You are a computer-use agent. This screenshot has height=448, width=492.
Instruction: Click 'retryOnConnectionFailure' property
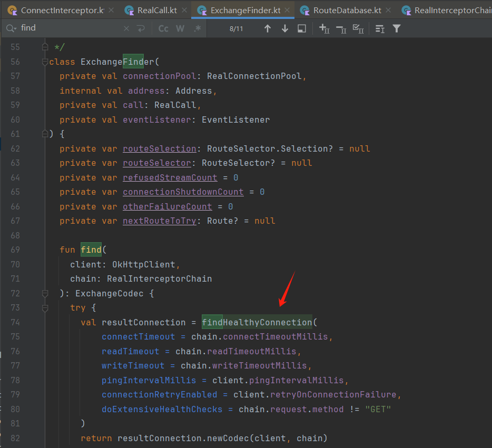[333, 394]
